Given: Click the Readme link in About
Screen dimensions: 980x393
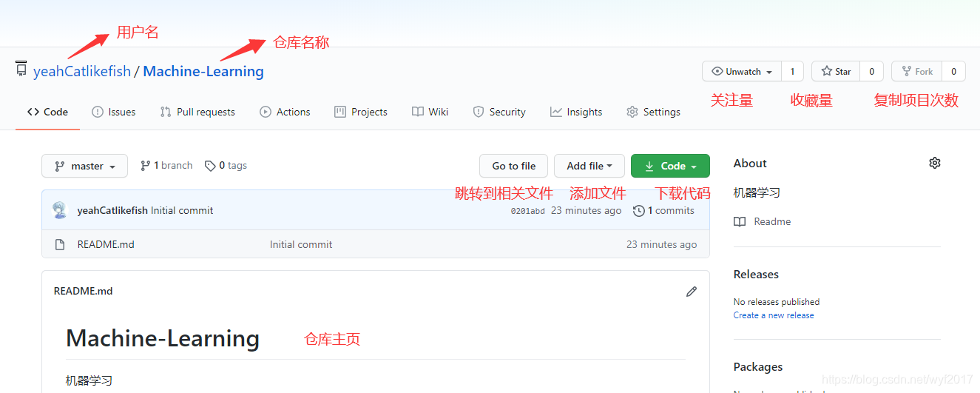Looking at the screenshot, I should tap(763, 221).
